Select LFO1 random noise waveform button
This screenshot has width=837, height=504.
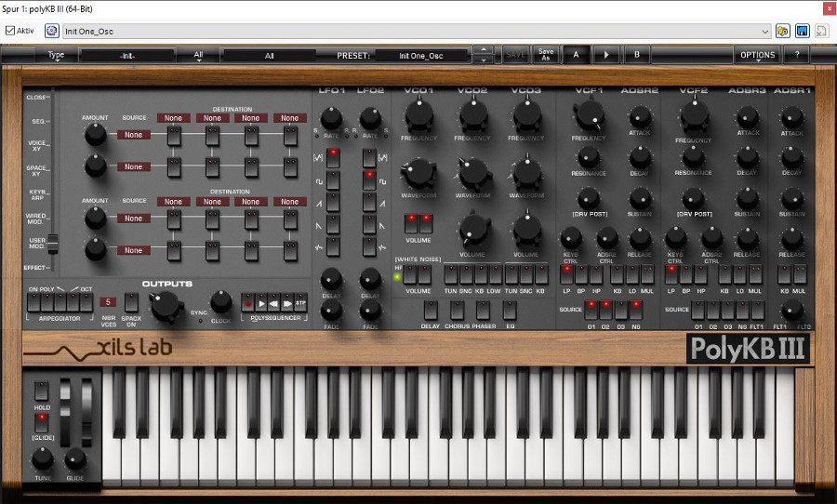coord(333,246)
